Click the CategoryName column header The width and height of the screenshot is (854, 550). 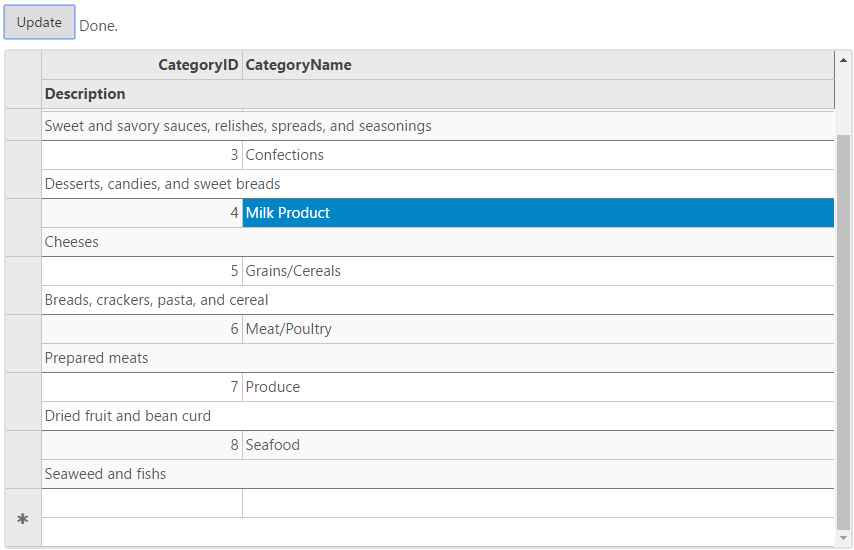tap(537, 65)
